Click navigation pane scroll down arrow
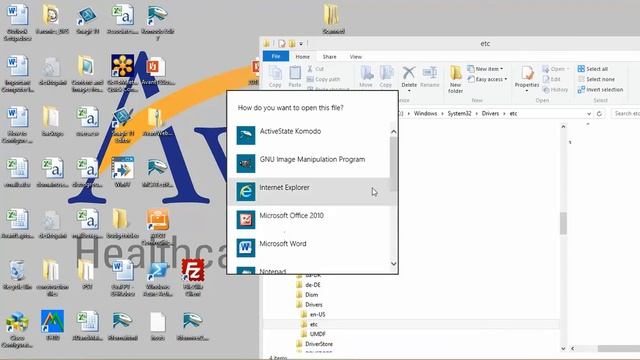Image resolution: width=640 pixels, height=360 pixels. click(563, 348)
